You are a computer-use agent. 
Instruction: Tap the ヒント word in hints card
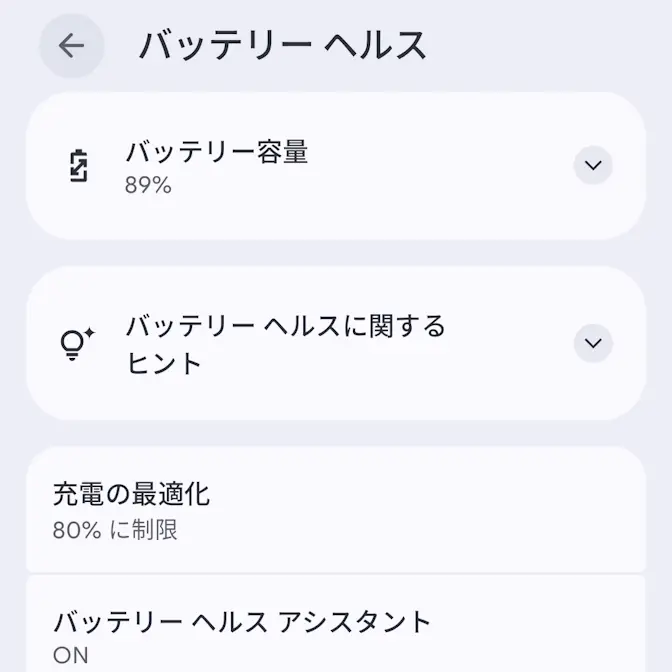[x=164, y=363]
